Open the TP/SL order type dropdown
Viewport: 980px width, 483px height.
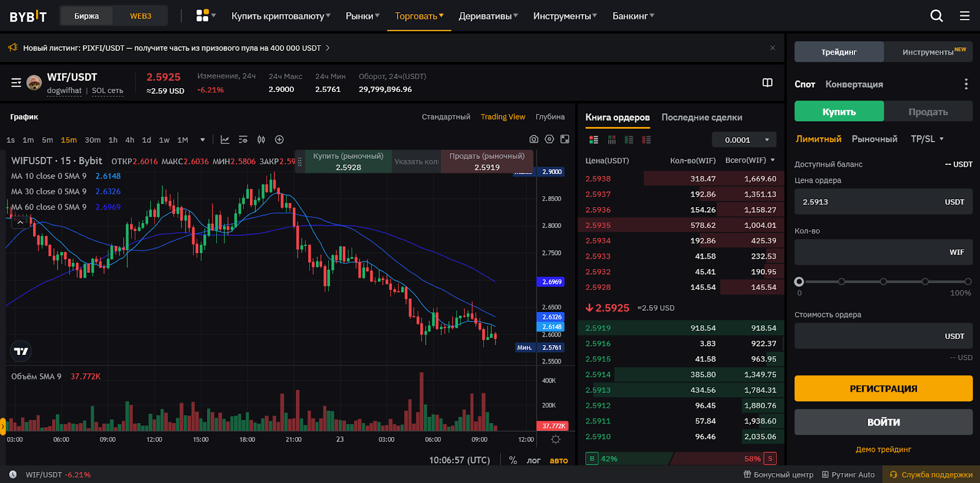[927, 139]
